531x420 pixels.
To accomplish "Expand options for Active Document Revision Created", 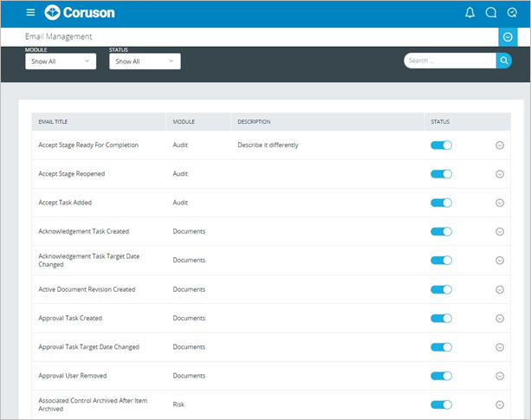I will coord(500,290).
